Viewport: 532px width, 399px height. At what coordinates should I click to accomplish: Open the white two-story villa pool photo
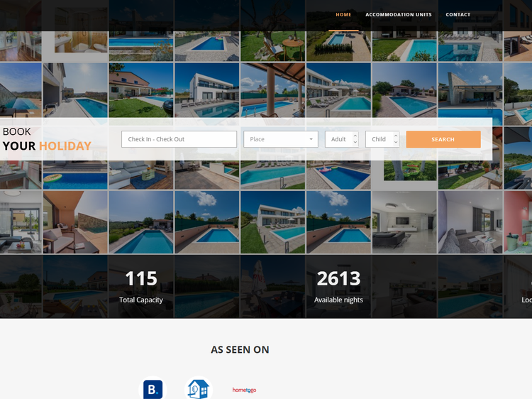[x=273, y=222]
